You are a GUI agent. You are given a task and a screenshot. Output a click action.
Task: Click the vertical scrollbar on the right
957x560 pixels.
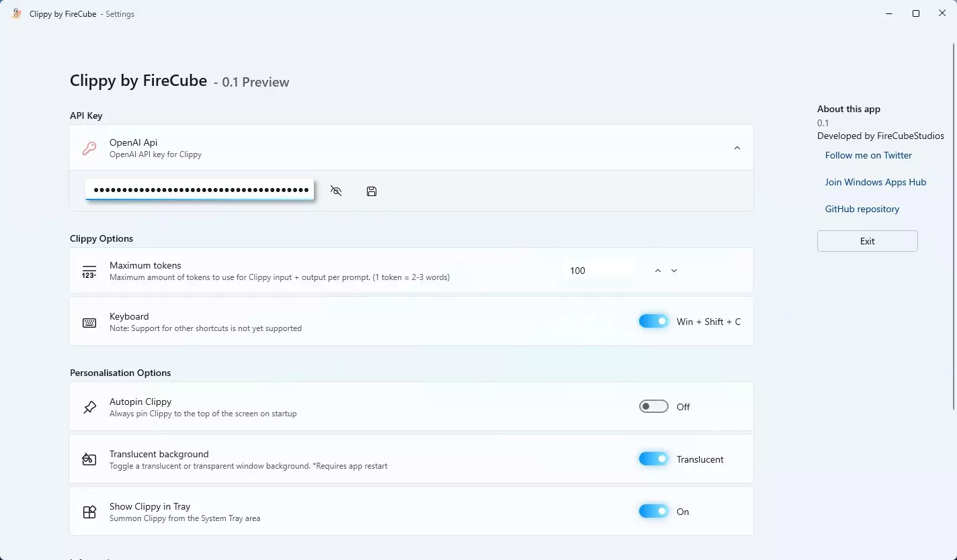[x=954, y=225]
